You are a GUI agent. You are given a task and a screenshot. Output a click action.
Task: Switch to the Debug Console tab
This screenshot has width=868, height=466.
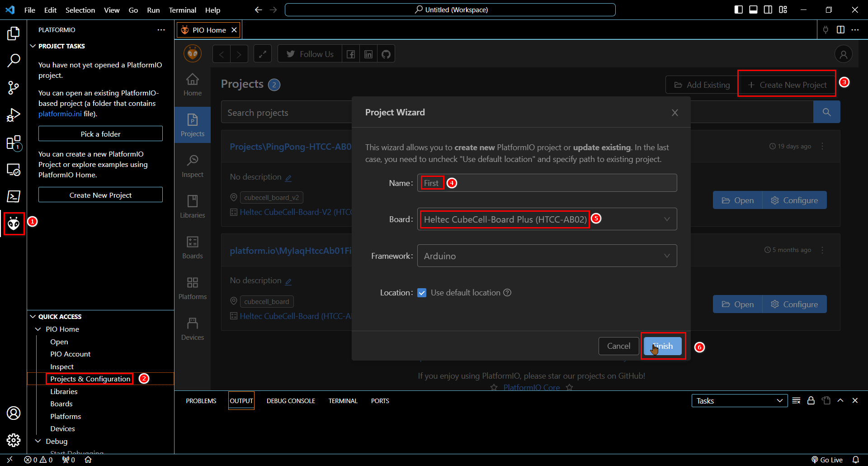pyautogui.click(x=291, y=401)
